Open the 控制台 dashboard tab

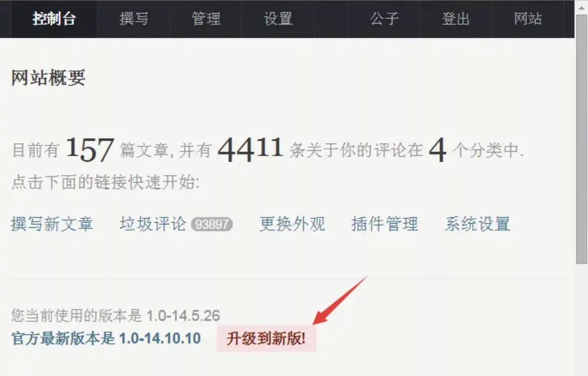click(54, 19)
